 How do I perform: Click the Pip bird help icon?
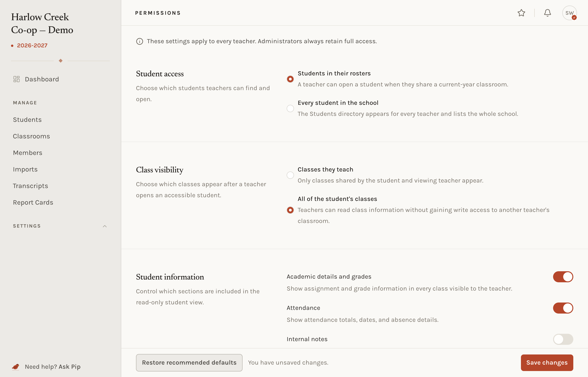[x=16, y=366]
